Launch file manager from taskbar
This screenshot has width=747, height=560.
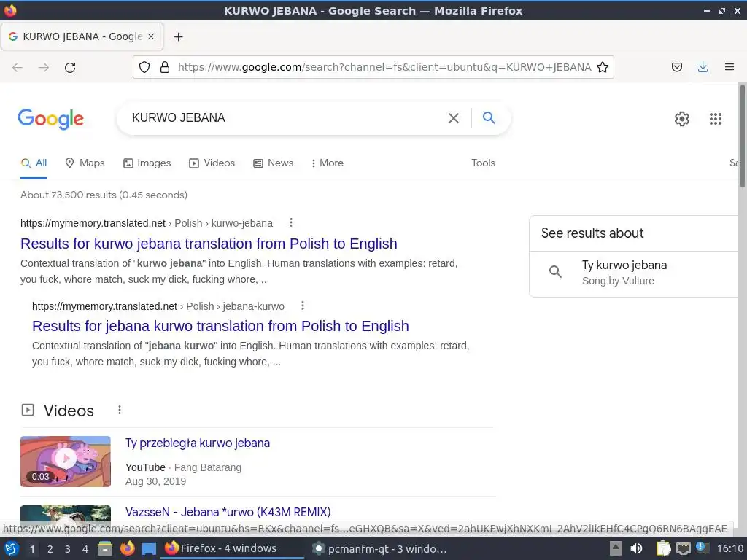(x=105, y=549)
